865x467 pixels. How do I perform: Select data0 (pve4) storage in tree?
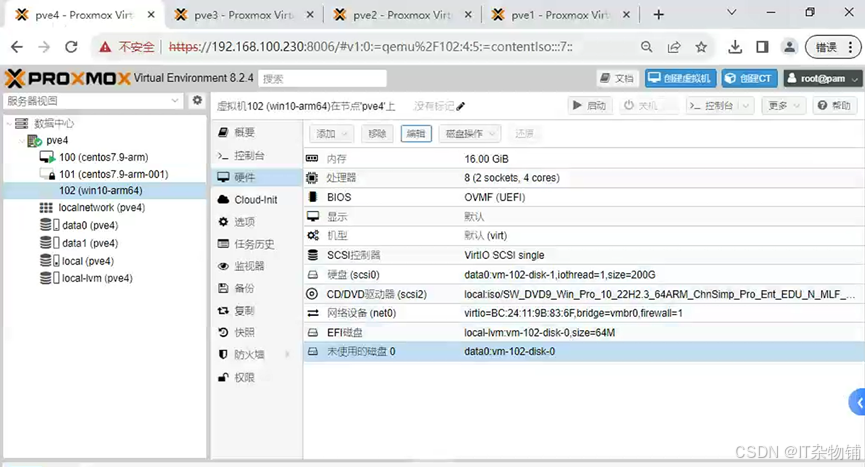[90, 226]
